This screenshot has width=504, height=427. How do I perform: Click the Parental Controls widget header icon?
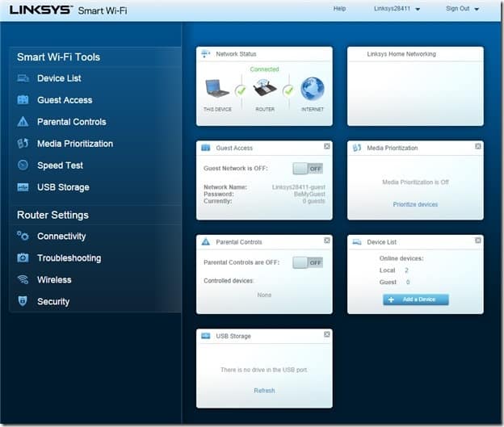(206, 241)
